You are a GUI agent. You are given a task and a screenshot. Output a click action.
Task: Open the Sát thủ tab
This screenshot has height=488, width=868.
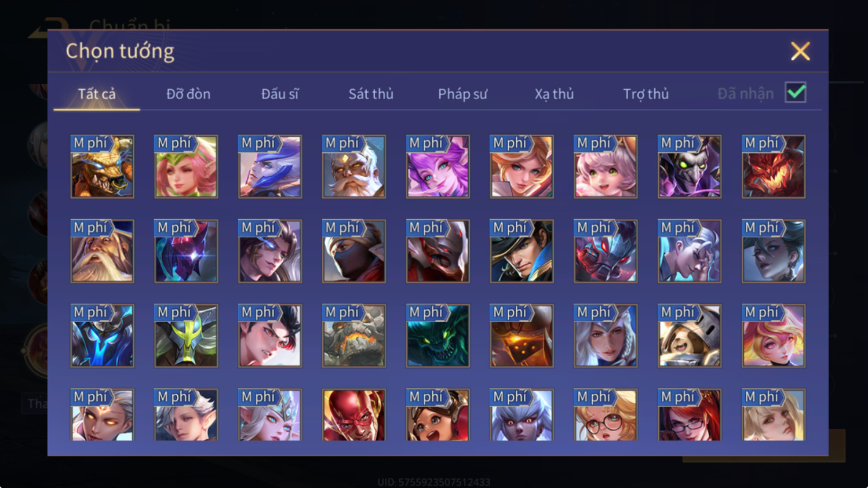click(371, 94)
